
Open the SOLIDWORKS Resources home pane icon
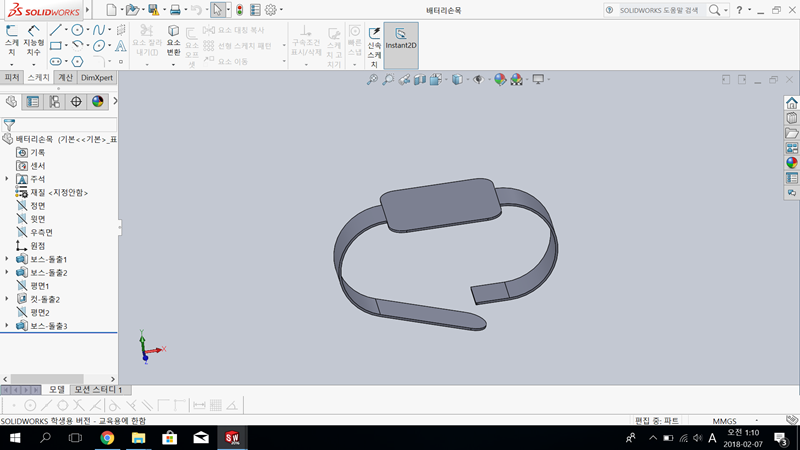click(x=791, y=103)
